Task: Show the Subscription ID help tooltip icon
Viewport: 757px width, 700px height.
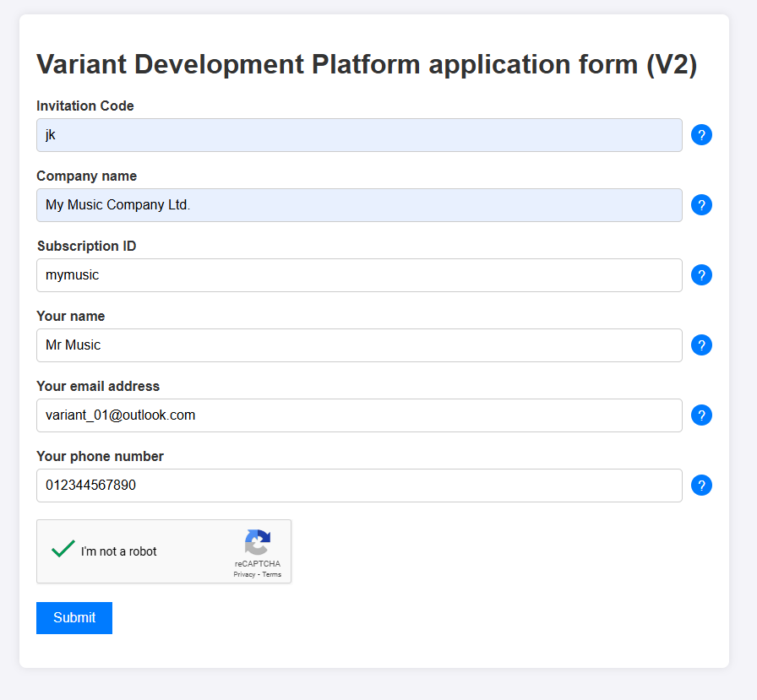Action: pyautogui.click(x=701, y=275)
